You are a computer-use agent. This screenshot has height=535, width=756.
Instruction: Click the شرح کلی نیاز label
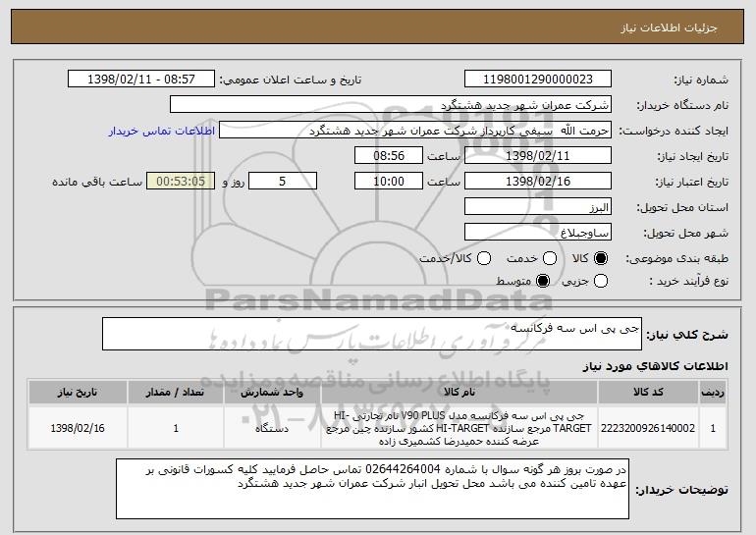[x=687, y=335]
